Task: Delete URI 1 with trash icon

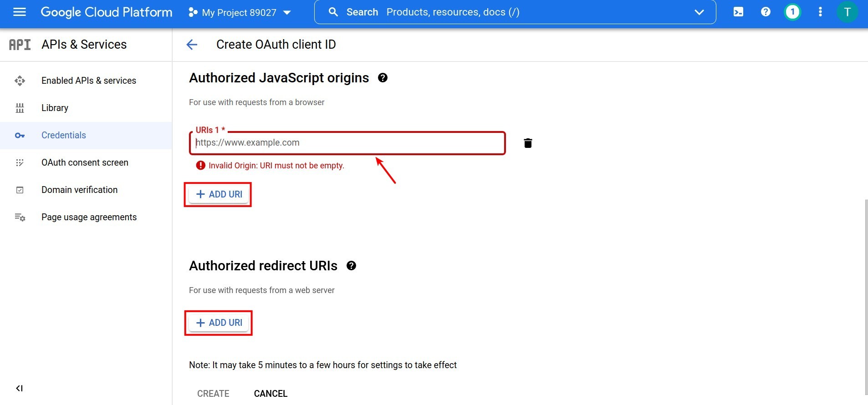Action: click(528, 143)
